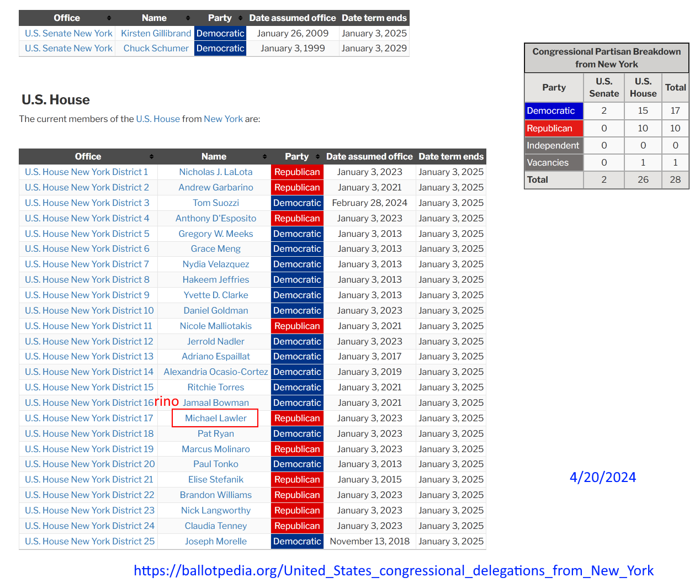Open the U.S. Senate New York link for Gillibrand
This screenshot has height=588, width=700.
(68, 34)
